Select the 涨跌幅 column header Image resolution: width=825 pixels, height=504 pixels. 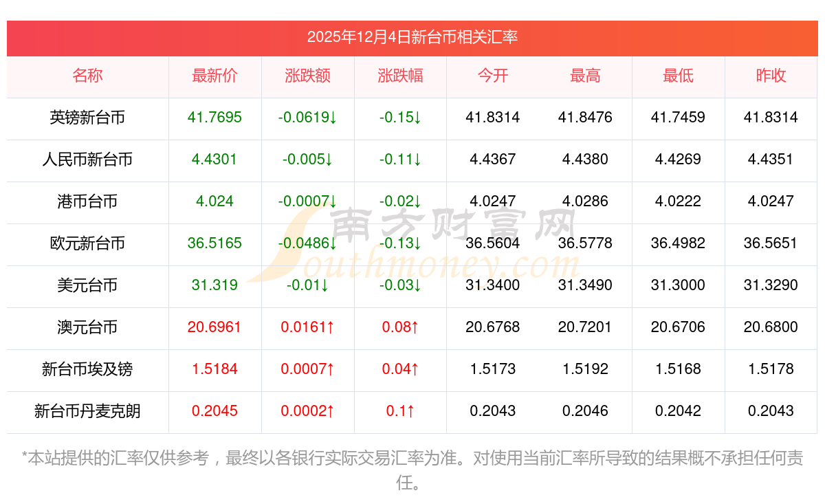400,76
